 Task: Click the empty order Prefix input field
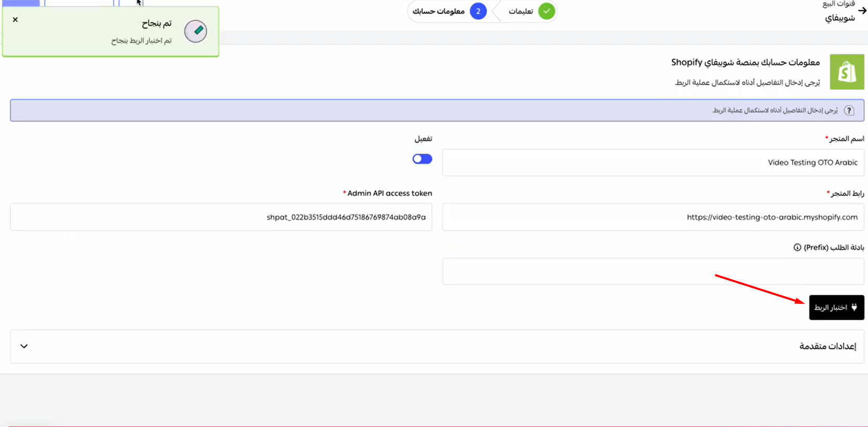click(x=653, y=271)
